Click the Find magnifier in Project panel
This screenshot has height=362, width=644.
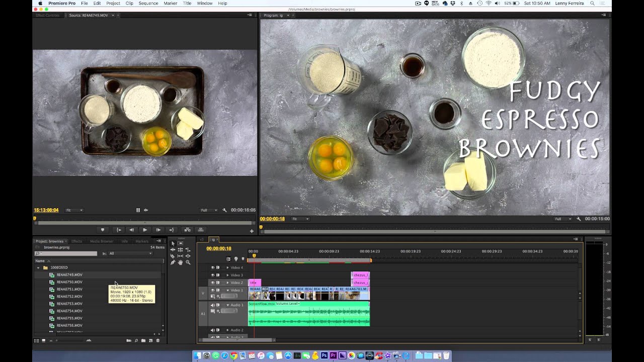136,340
